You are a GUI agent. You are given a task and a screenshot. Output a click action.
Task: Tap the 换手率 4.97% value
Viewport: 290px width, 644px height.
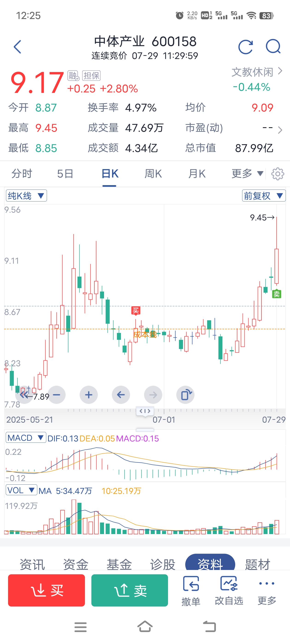[x=141, y=108]
